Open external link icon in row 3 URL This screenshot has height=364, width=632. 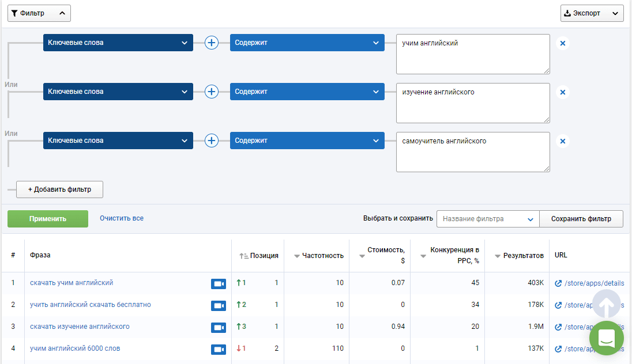tap(558, 327)
